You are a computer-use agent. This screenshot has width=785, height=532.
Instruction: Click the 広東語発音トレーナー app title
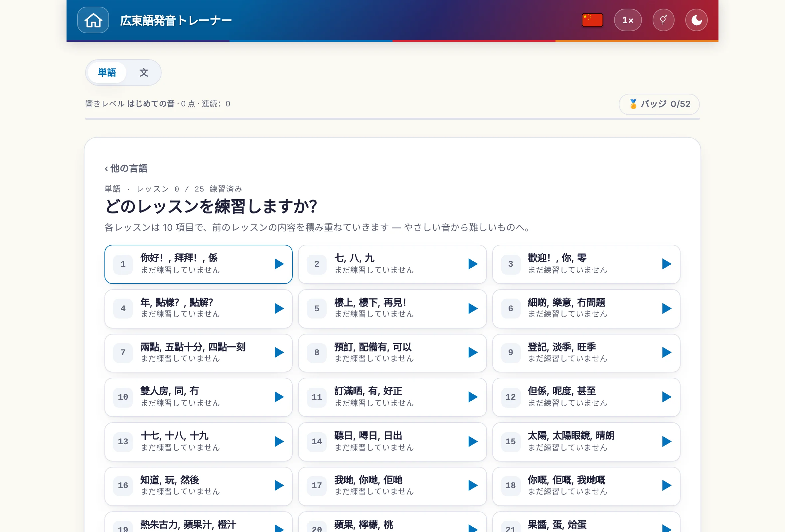point(176,21)
